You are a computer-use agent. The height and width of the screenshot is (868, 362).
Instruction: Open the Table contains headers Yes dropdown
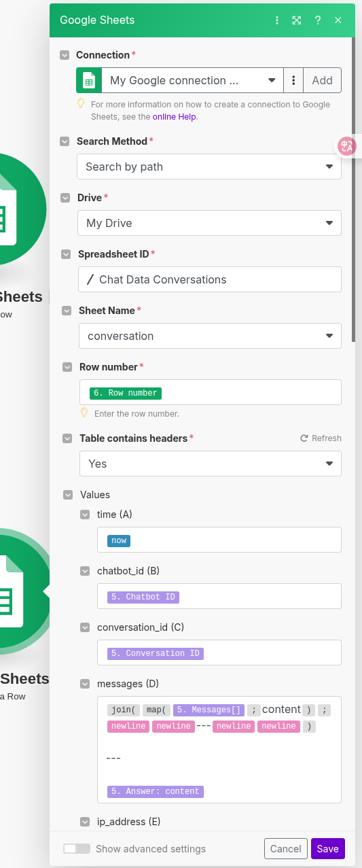211,464
